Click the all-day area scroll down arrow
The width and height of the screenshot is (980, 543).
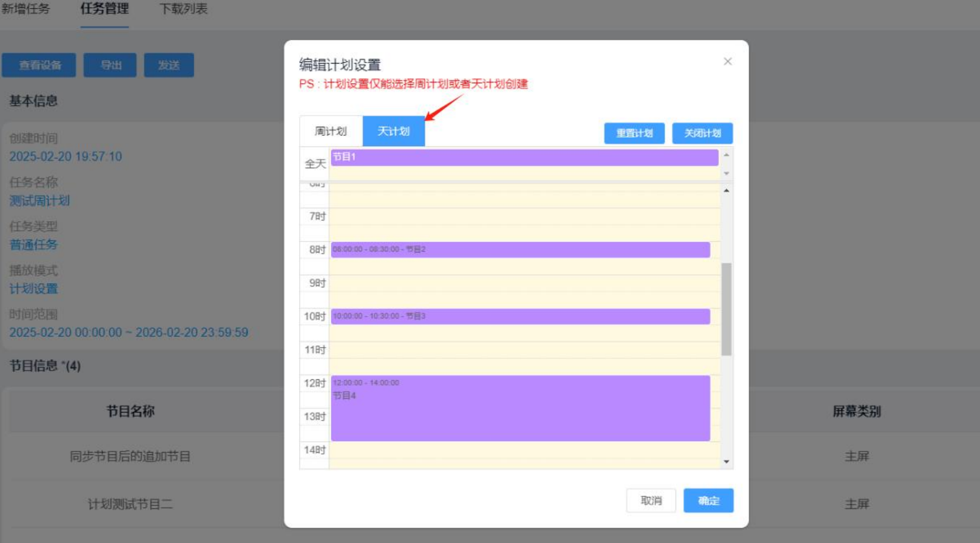[x=726, y=174]
